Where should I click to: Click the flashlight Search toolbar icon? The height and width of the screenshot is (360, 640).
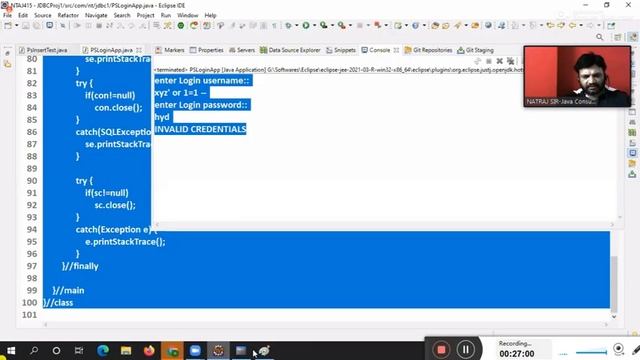click(457, 25)
